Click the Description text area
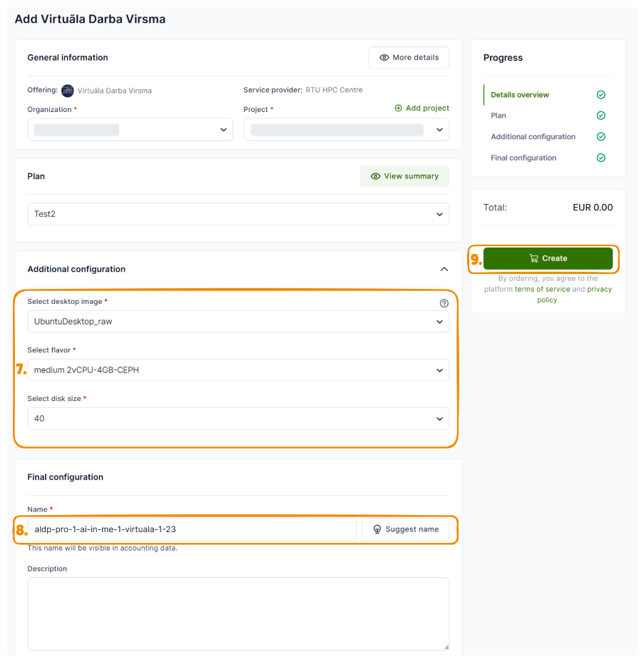The height and width of the screenshot is (662, 644). (x=238, y=614)
